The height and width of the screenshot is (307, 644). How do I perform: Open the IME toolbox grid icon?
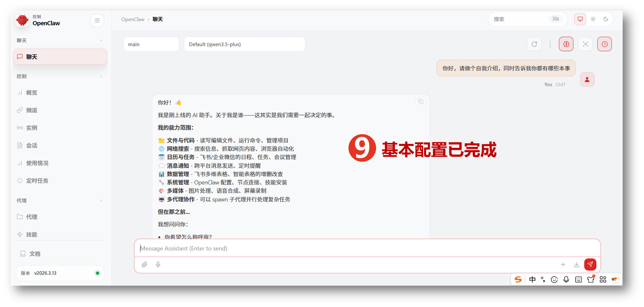[603, 279]
